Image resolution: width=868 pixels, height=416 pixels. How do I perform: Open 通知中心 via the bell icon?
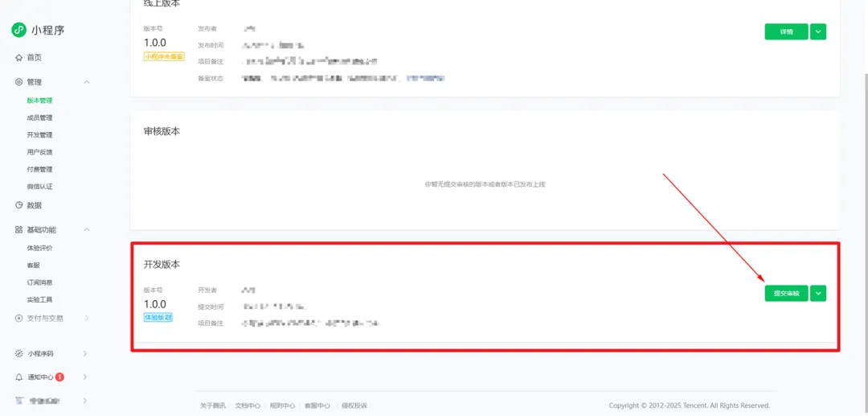click(x=18, y=377)
